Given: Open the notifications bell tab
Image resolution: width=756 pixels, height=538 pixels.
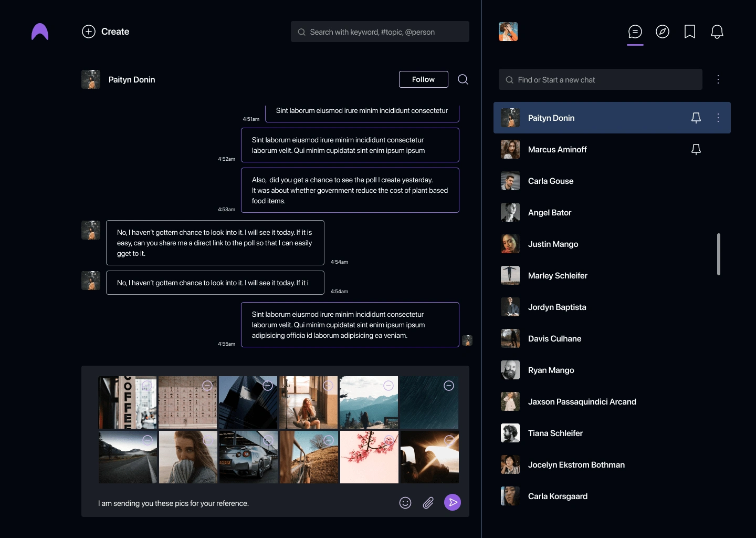Looking at the screenshot, I should coord(717,32).
